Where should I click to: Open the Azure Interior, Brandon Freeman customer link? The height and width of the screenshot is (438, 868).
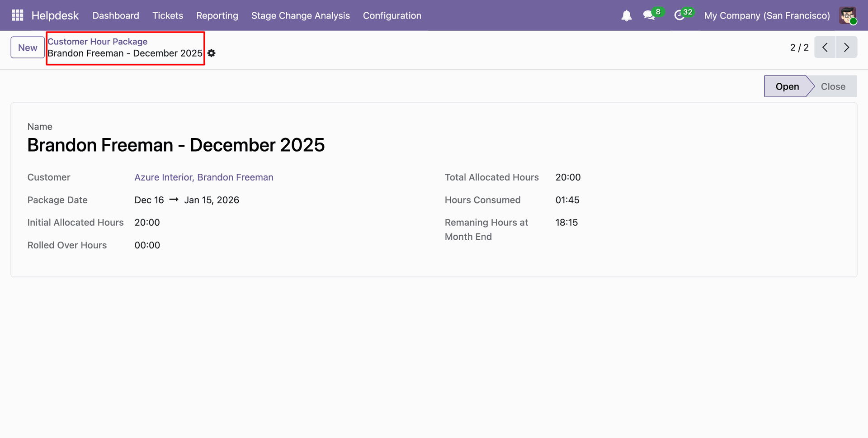pos(204,177)
